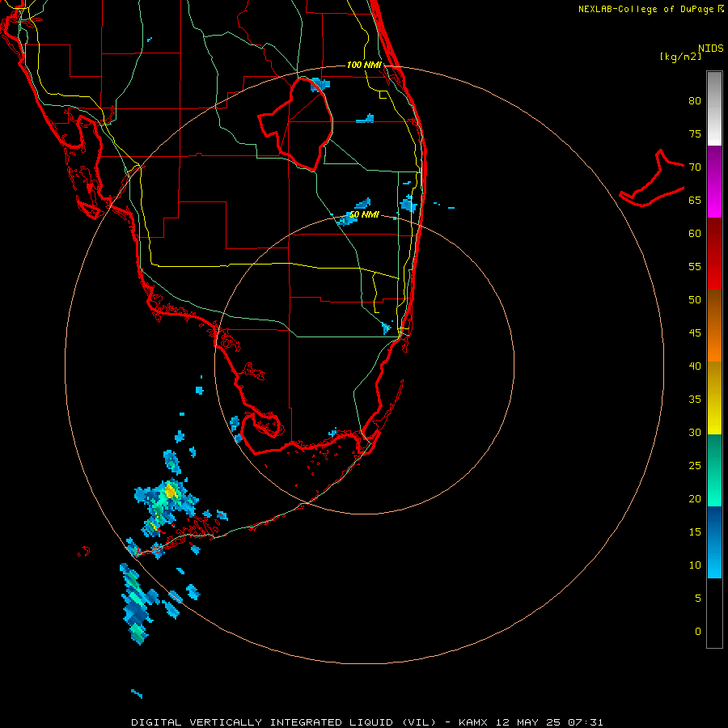
Task: Select the 60 tick label on the scale
Action: [x=695, y=234]
